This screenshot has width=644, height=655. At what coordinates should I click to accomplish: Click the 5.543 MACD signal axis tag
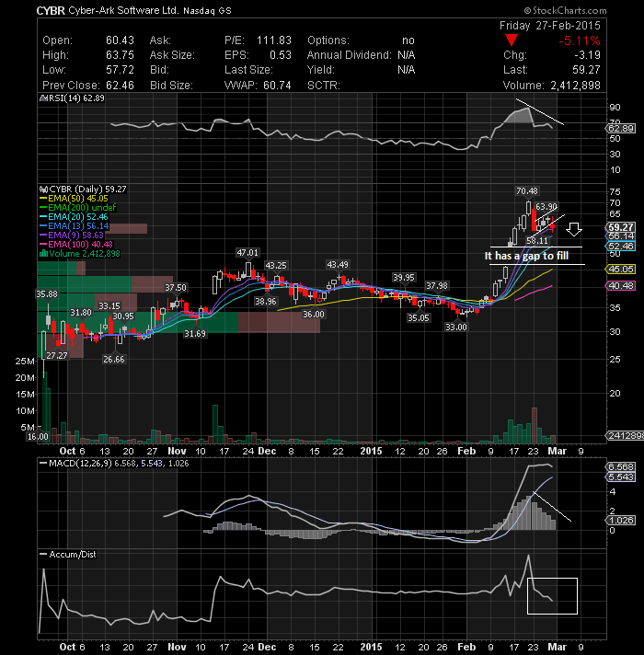click(x=621, y=477)
